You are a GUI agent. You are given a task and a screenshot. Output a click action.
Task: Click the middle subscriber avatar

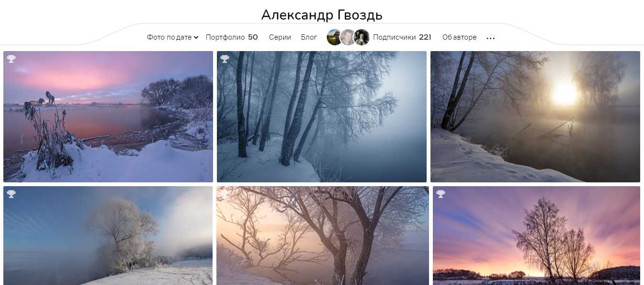(x=347, y=37)
